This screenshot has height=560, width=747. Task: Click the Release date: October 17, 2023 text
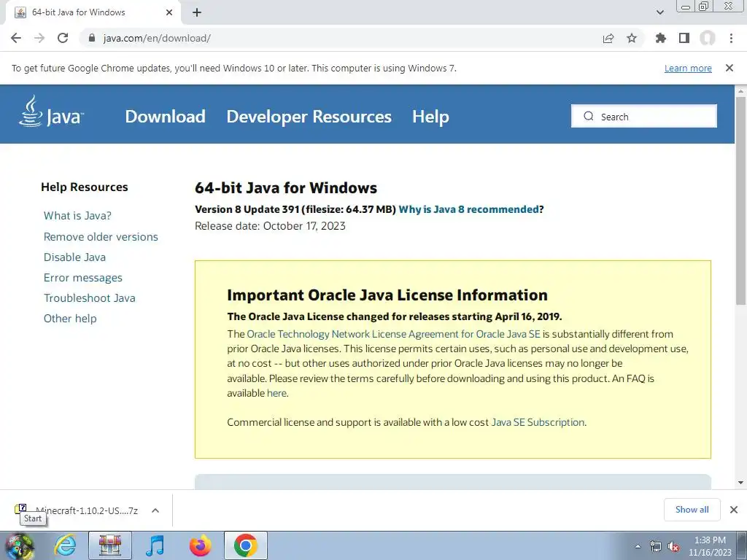270,226
